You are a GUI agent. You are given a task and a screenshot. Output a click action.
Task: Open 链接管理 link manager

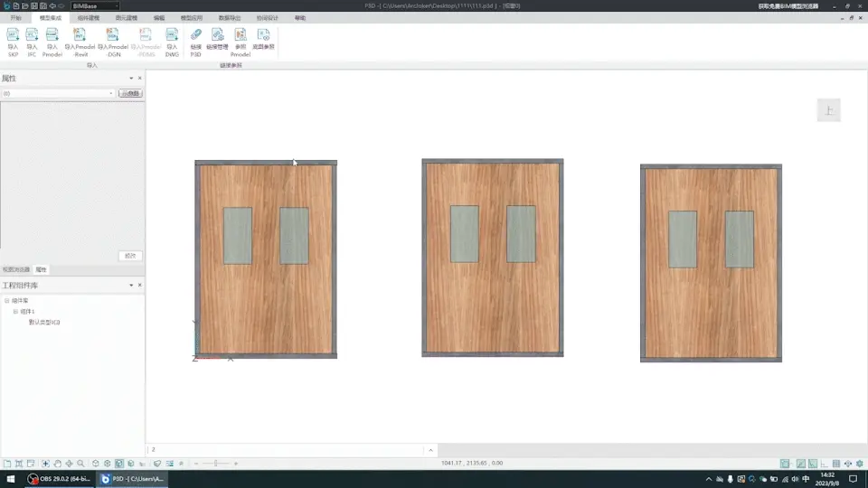(218, 40)
